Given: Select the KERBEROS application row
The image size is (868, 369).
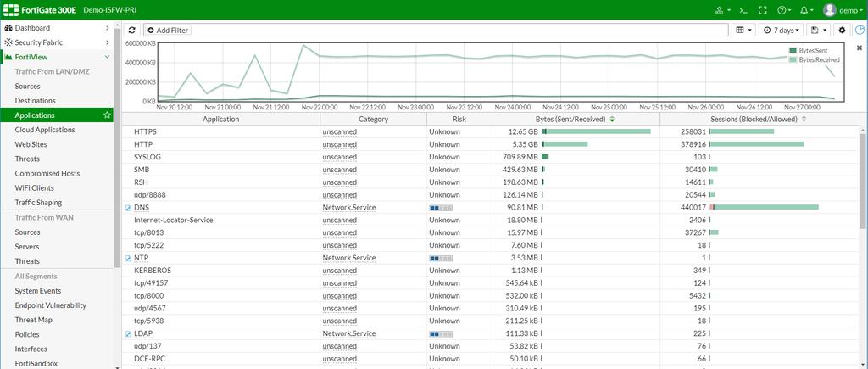Looking at the screenshot, I should pos(491,271).
